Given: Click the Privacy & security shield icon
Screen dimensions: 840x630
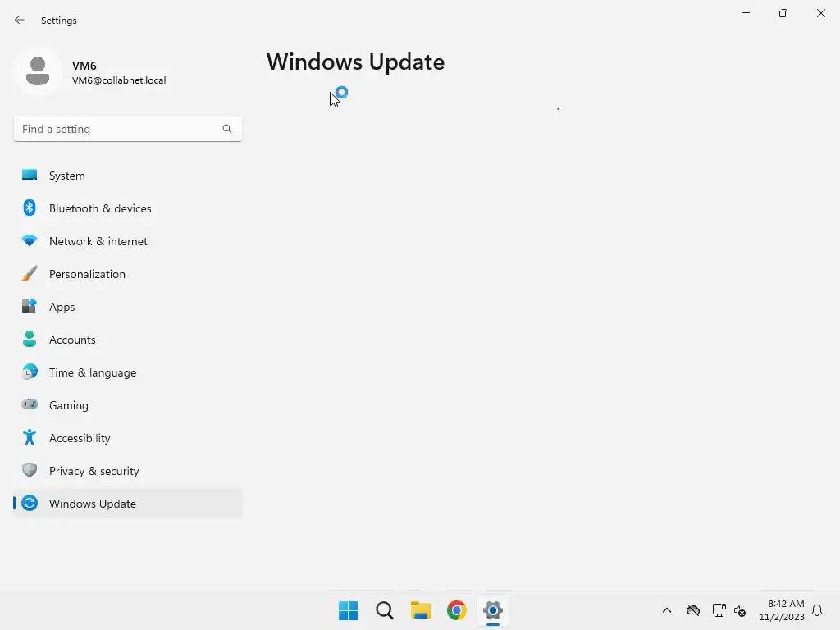Looking at the screenshot, I should 30,470.
